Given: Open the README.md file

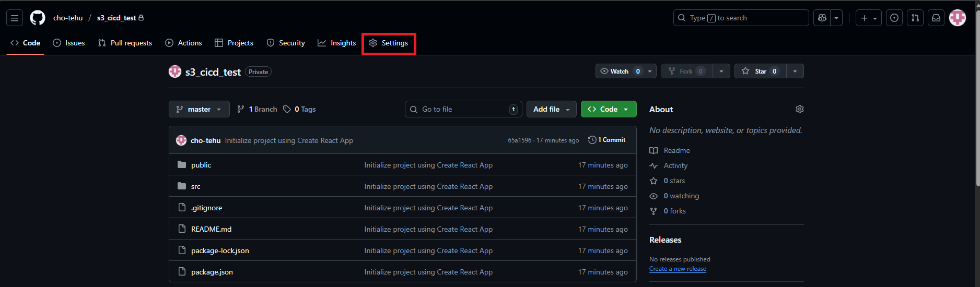Looking at the screenshot, I should click(x=211, y=229).
